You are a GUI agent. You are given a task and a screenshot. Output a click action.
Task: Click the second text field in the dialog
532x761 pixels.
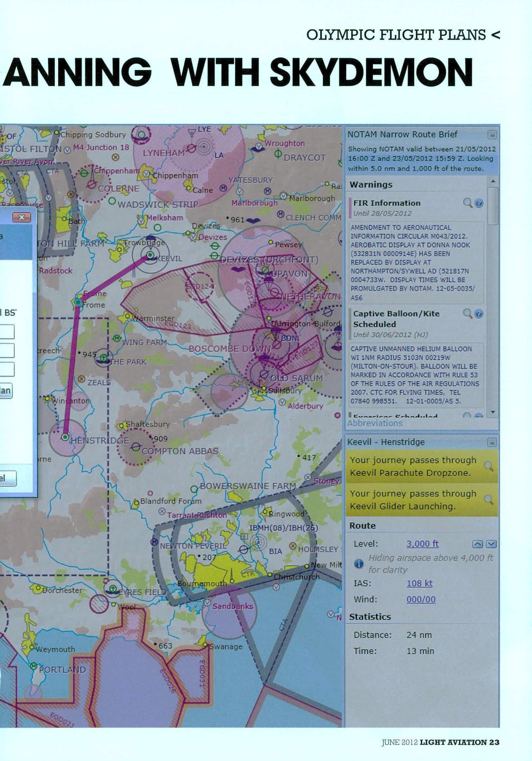coord(7,350)
